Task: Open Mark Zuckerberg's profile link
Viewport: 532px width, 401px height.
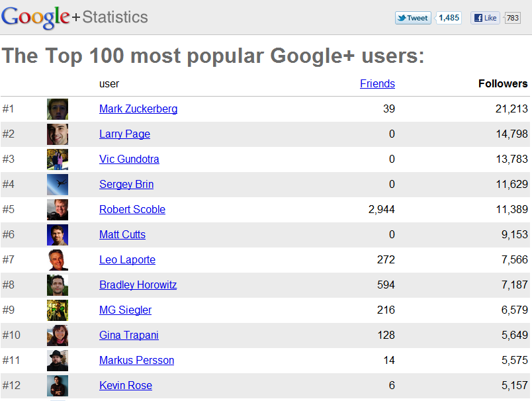Action: point(138,109)
